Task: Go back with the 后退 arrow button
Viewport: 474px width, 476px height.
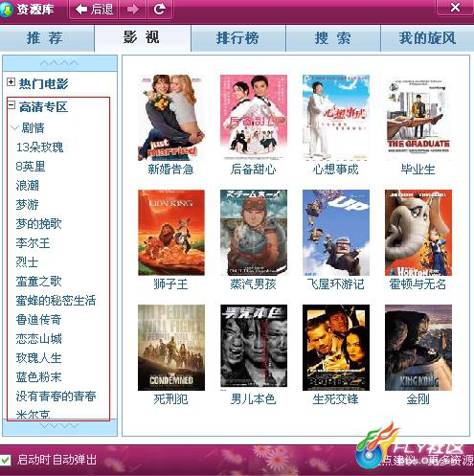Action: click(94, 9)
